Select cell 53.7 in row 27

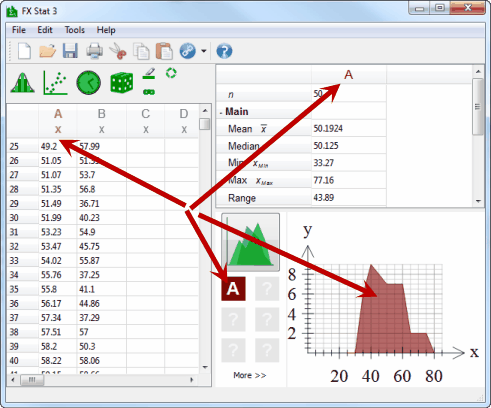click(x=102, y=175)
